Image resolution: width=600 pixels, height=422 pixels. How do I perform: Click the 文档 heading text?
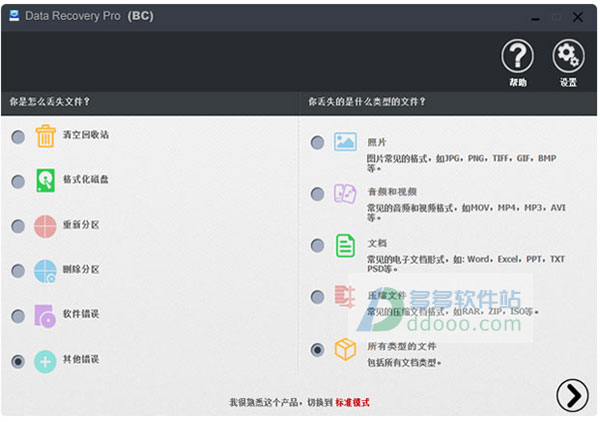point(377,243)
